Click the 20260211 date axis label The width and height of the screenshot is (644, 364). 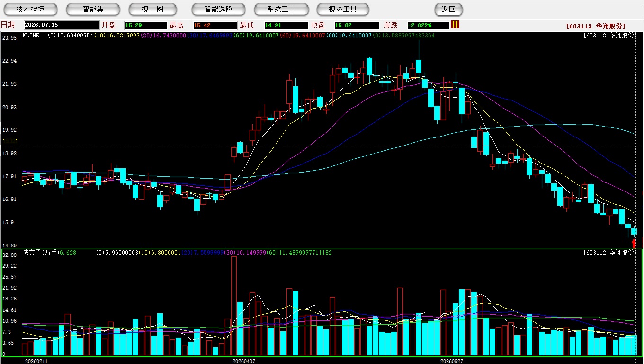click(x=36, y=361)
